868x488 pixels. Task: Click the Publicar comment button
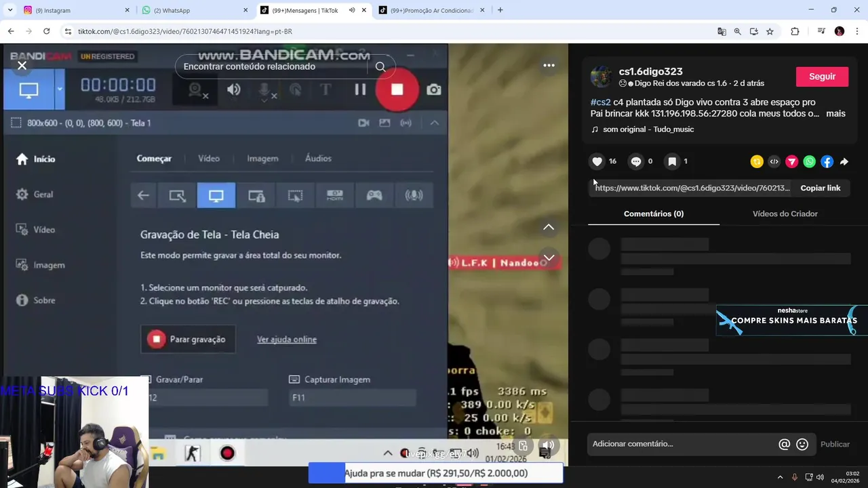point(835,445)
